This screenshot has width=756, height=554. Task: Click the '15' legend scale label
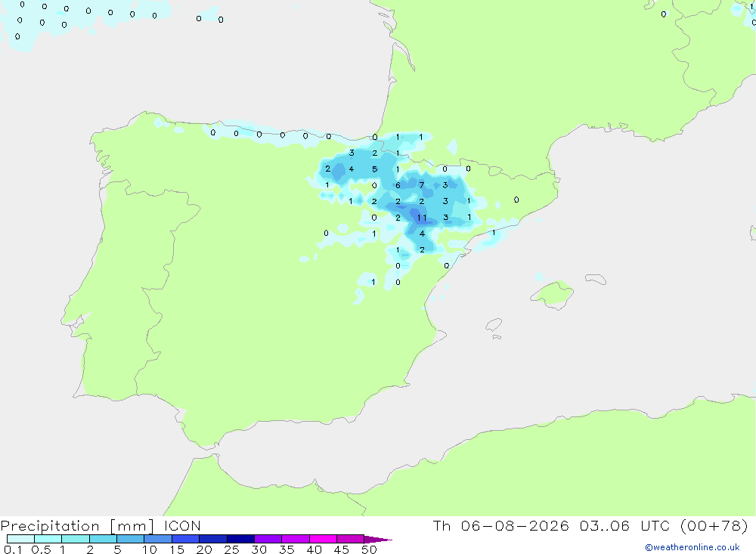point(177,549)
